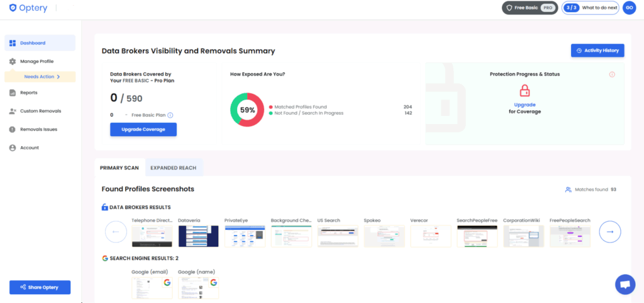Click the Manage Profile gear icon
Image resolution: width=644 pixels, height=303 pixels.
point(13,61)
